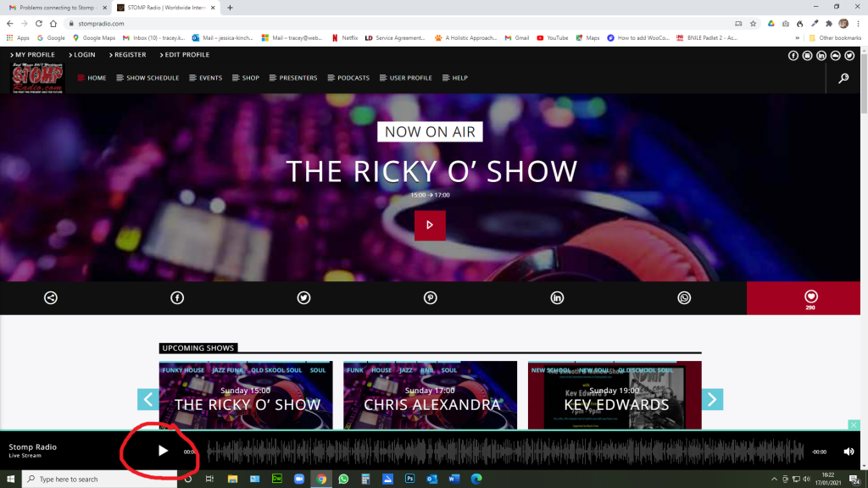Open the PRESENTERS navigation tab
The height and width of the screenshot is (488, 868).
295,77
